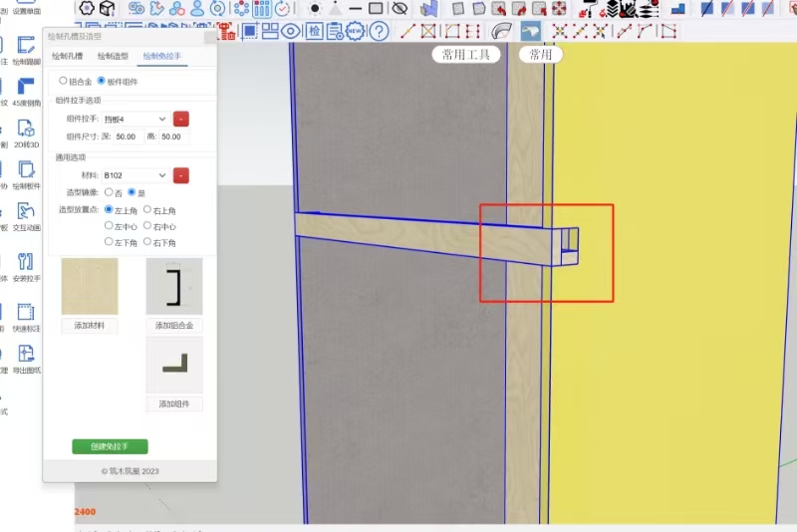Click the 45度倒角 chamfer tool

[x=26, y=88]
